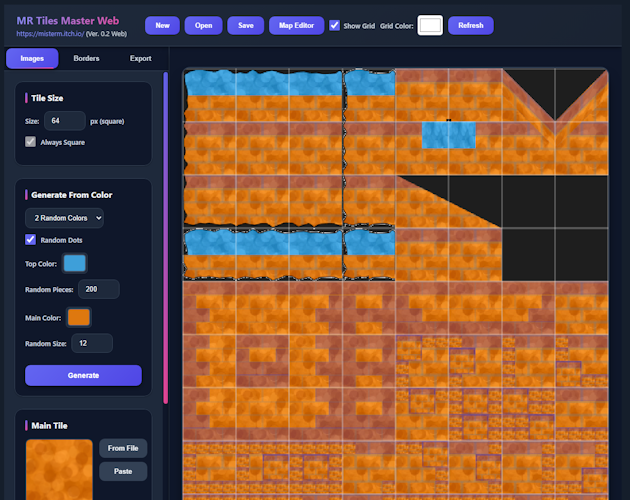Click the MR Tiles Master Web title

[x=68, y=21]
